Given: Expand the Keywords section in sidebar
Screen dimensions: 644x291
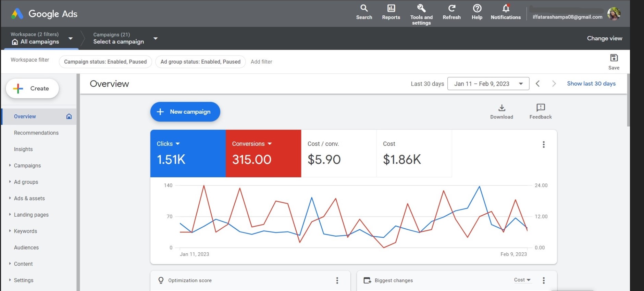Looking at the screenshot, I should coord(10,231).
